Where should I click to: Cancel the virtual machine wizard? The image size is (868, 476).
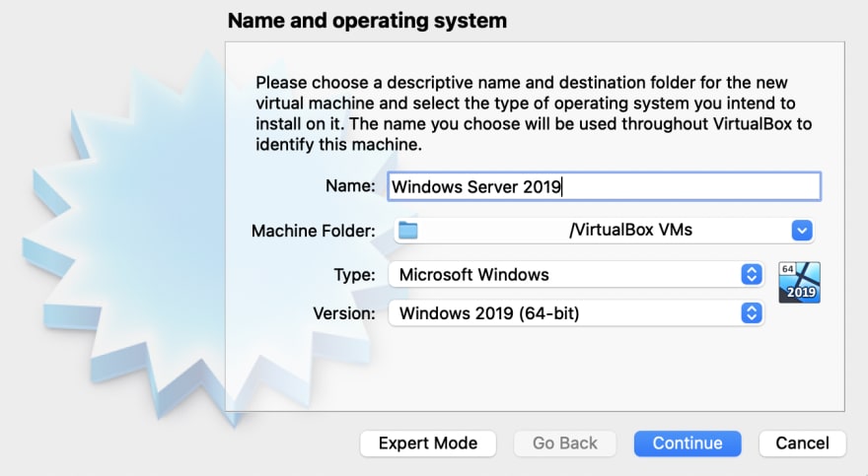(x=802, y=443)
